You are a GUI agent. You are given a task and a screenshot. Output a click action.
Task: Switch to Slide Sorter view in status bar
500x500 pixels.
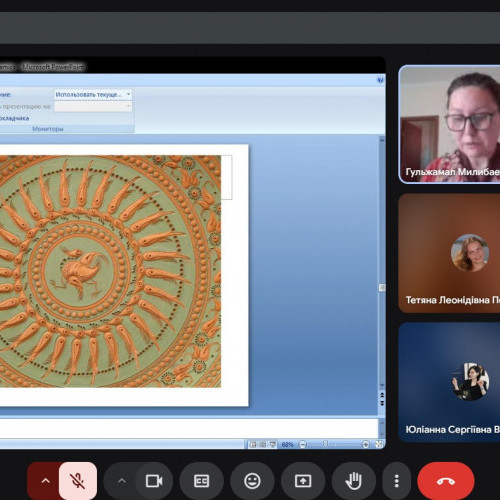tap(263, 444)
